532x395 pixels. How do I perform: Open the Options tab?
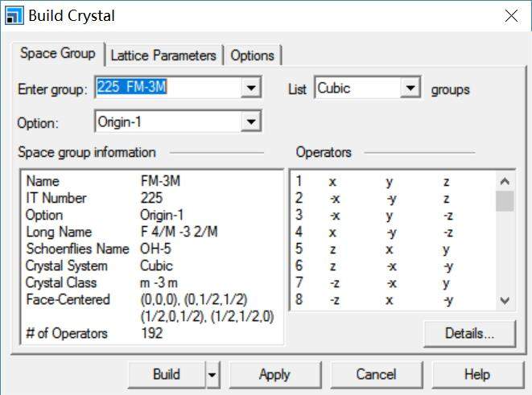tap(252, 56)
